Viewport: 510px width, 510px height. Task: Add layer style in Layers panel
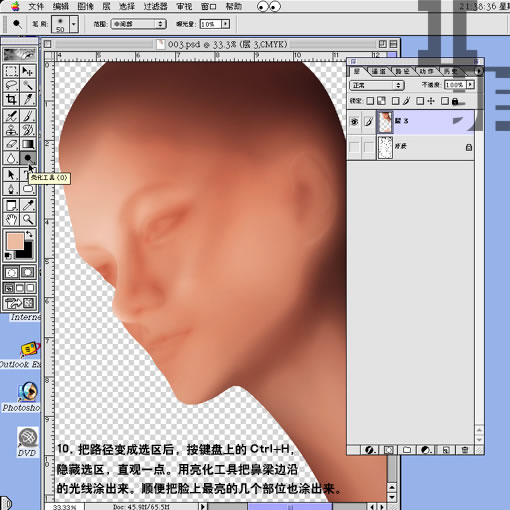click(x=369, y=450)
